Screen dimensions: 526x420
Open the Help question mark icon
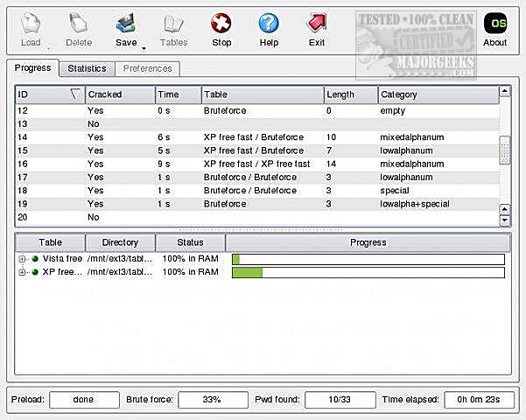coord(269,23)
